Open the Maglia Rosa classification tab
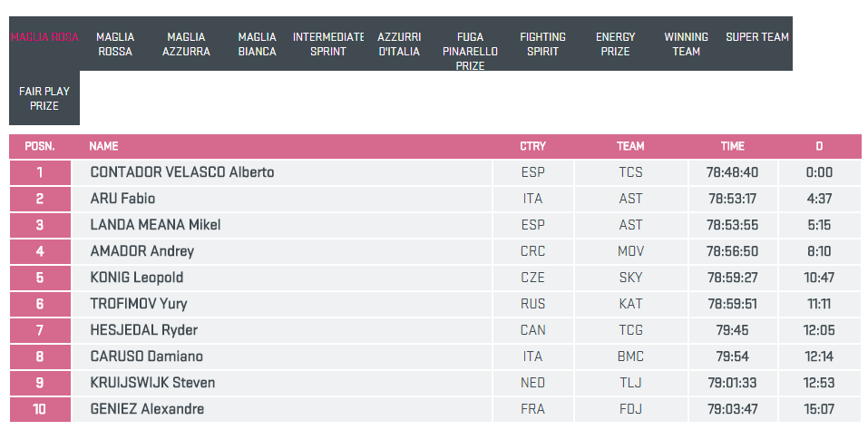This screenshot has width=868, height=430. [44, 38]
